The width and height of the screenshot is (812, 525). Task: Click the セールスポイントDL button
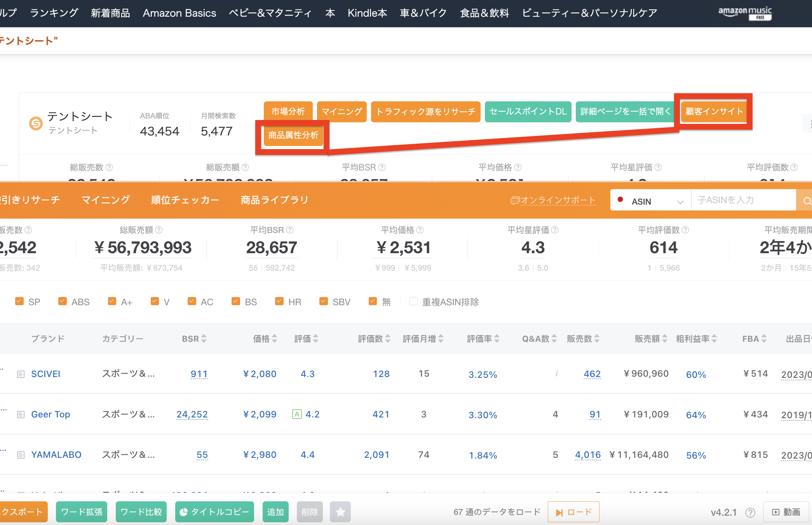click(x=528, y=112)
